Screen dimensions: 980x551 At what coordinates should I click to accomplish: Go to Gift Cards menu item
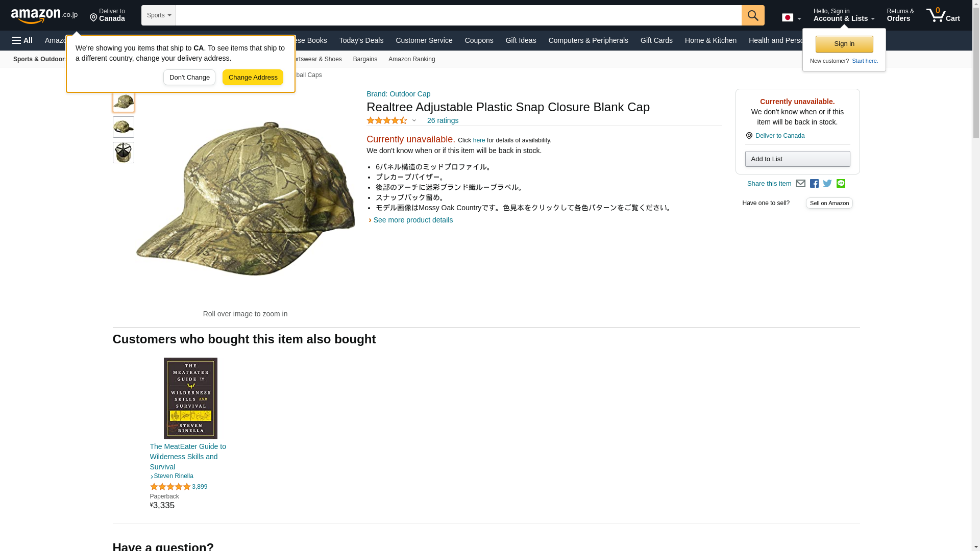click(x=656, y=40)
